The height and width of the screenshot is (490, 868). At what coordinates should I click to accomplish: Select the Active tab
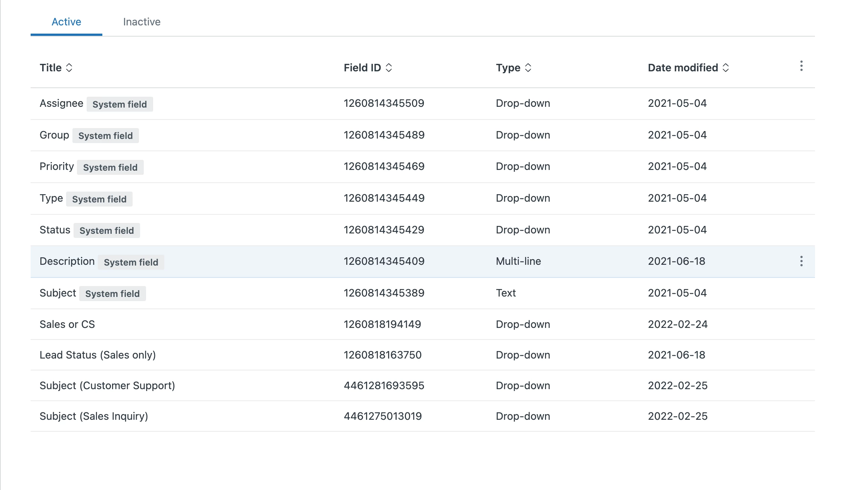coord(66,22)
